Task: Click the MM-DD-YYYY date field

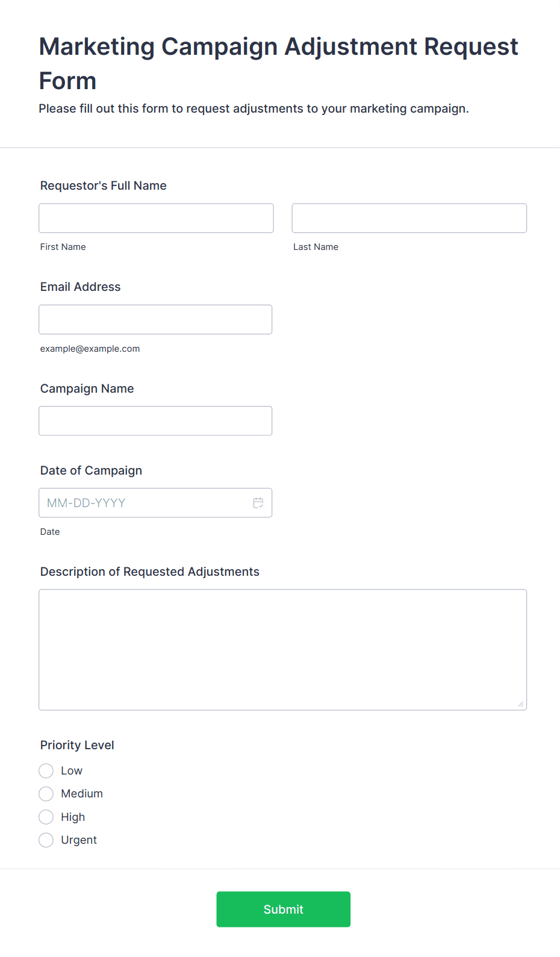Action: click(155, 503)
